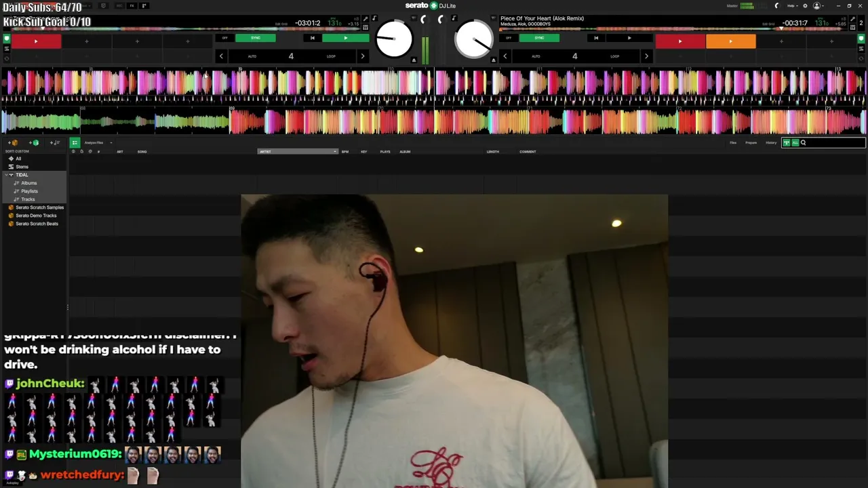The image size is (868, 488).
Task: Activate the 4-beat auto loop on the left deck
Action: [x=291, y=56]
